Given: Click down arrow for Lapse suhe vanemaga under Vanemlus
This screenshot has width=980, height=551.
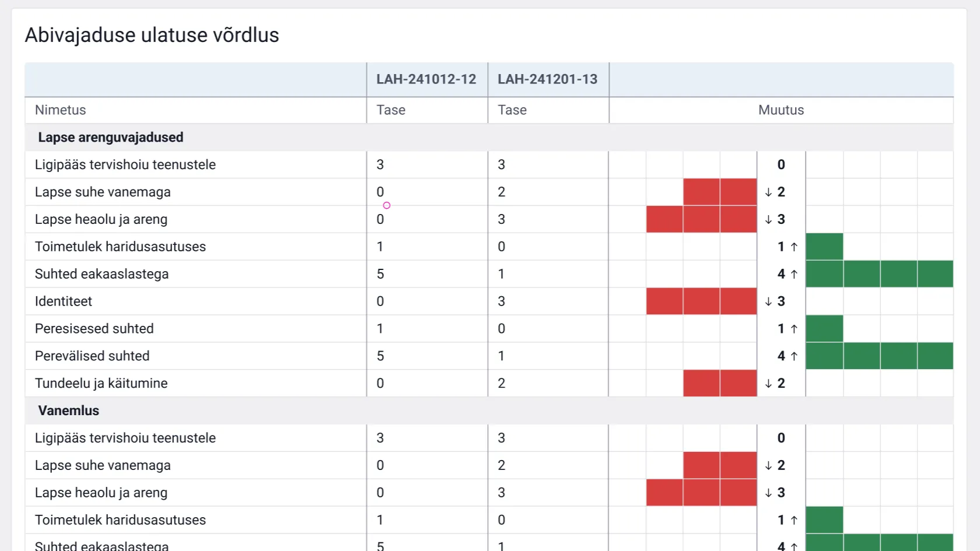Looking at the screenshot, I should pyautogui.click(x=768, y=465).
